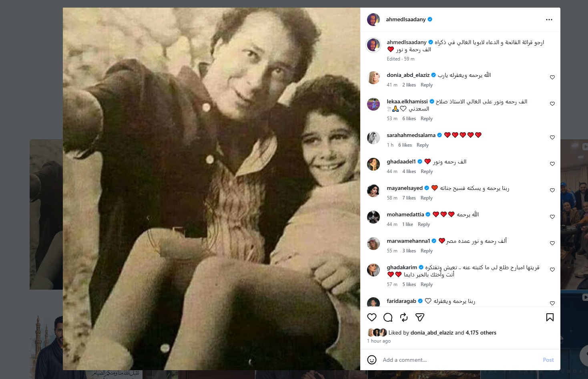Repost using the arrows icon
The height and width of the screenshot is (379, 588).
[404, 317]
